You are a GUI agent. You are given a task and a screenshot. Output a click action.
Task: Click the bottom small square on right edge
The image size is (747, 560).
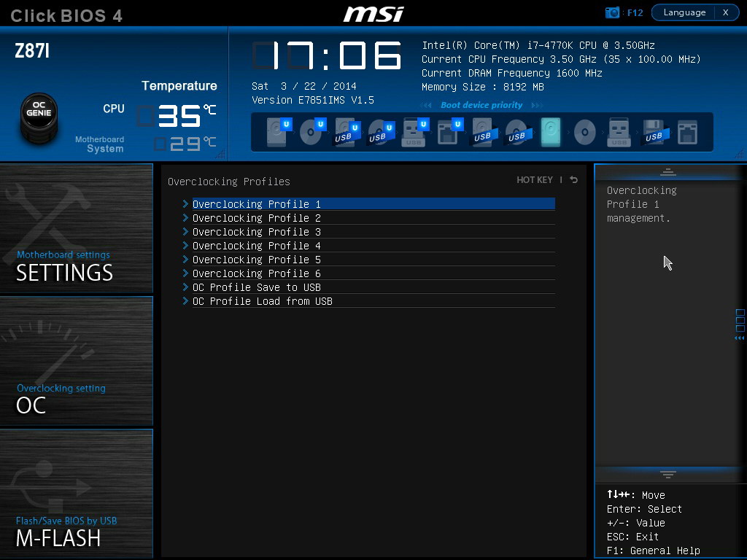coord(740,328)
